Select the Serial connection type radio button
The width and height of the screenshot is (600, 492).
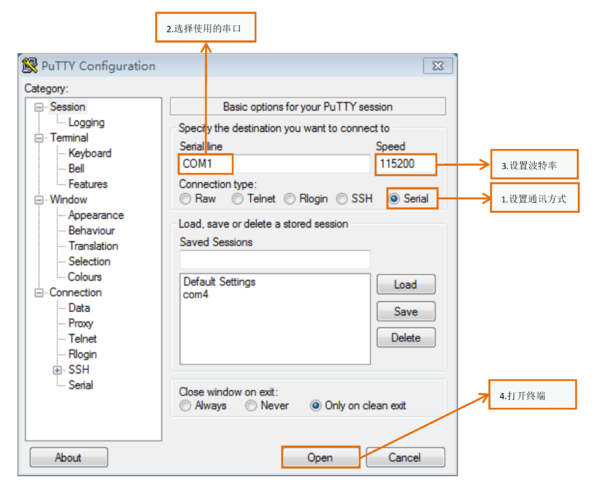tap(394, 199)
